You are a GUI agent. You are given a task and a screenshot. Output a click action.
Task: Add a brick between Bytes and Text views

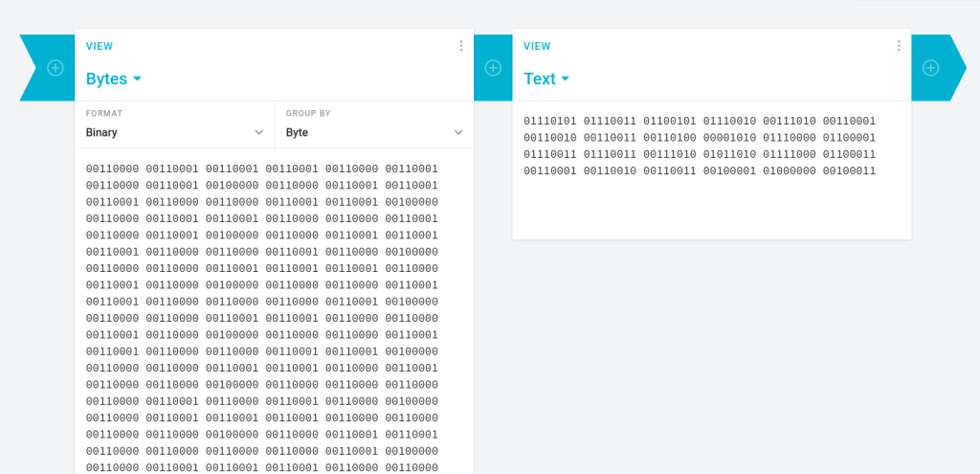coord(493,68)
